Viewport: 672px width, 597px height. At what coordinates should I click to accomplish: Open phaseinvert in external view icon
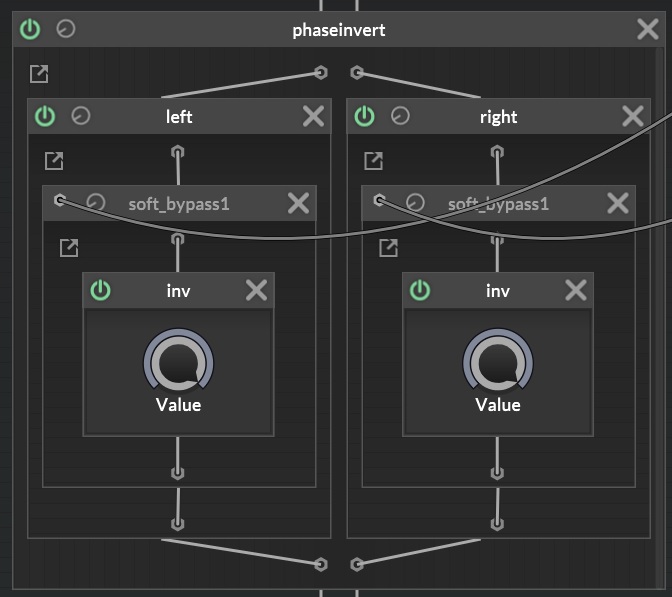(39, 73)
